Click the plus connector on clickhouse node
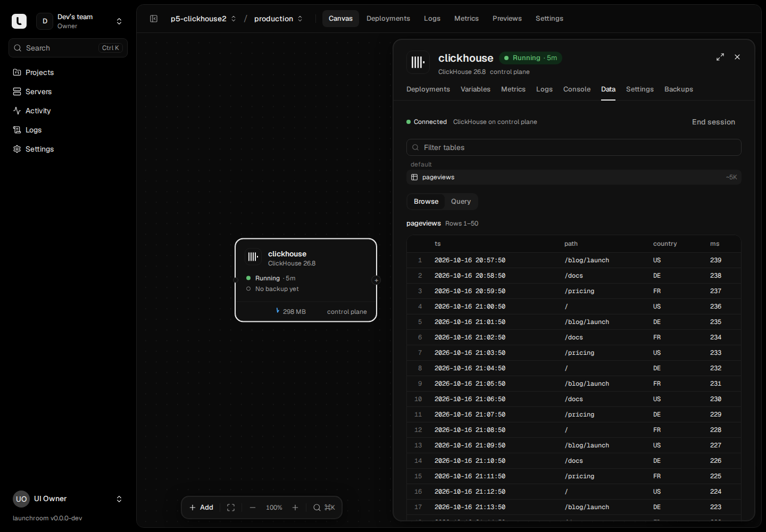This screenshot has width=766, height=532. point(376,280)
